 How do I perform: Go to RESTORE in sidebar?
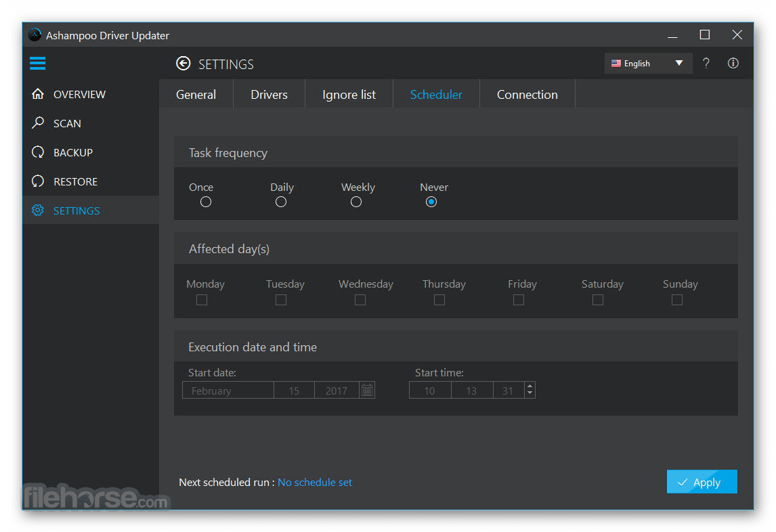[x=75, y=181]
